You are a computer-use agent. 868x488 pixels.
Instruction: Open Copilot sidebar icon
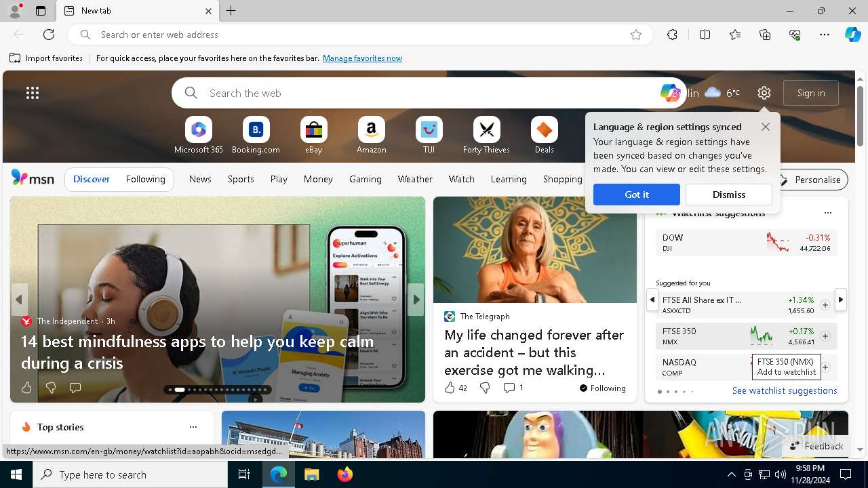[852, 35]
